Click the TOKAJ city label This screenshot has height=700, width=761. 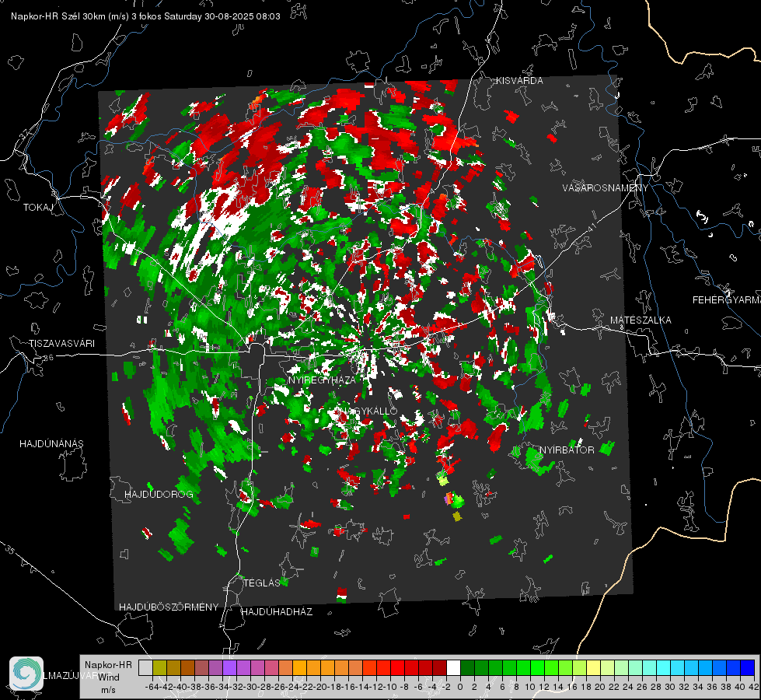click(x=38, y=208)
